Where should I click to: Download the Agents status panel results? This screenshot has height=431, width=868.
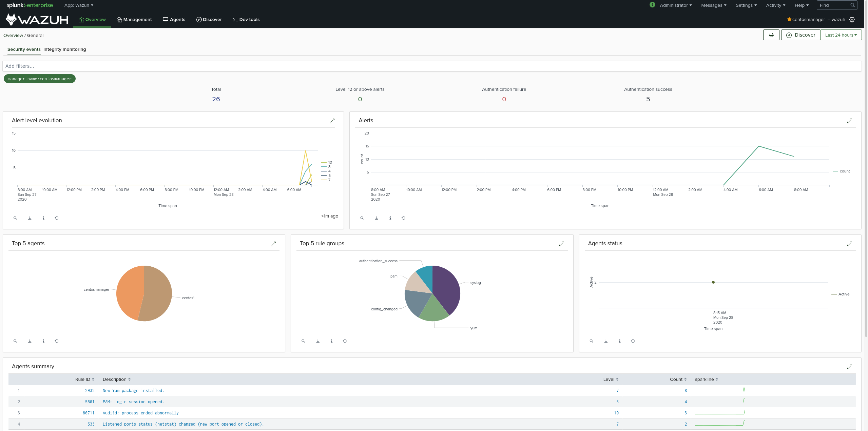(x=606, y=341)
